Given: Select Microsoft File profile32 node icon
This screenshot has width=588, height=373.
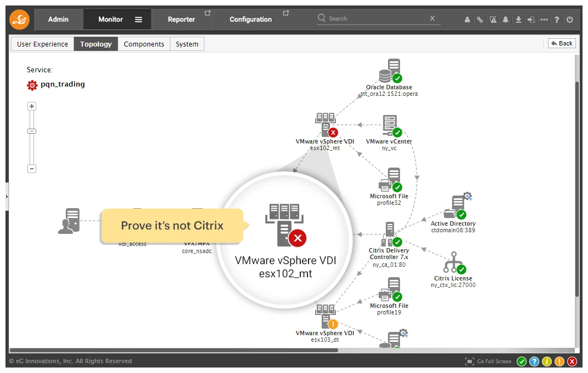Looking at the screenshot, I should click(390, 180).
